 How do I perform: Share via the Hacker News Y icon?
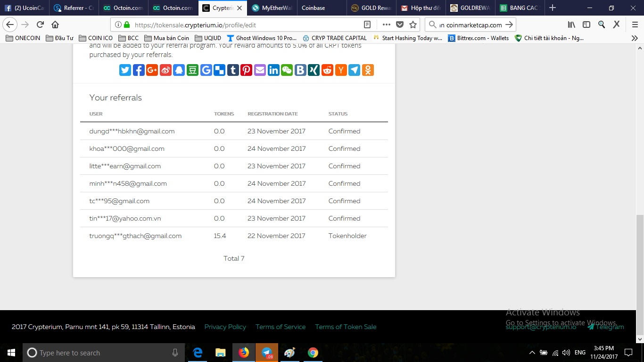click(340, 70)
